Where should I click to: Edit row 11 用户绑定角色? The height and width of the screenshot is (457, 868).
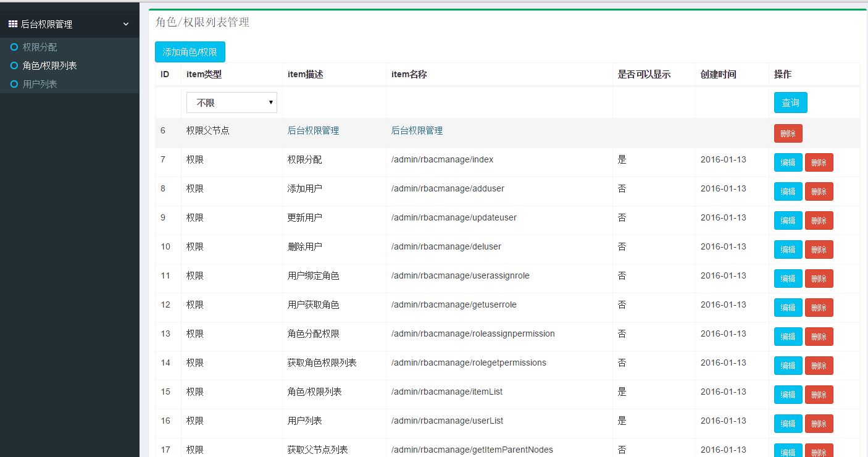click(788, 279)
